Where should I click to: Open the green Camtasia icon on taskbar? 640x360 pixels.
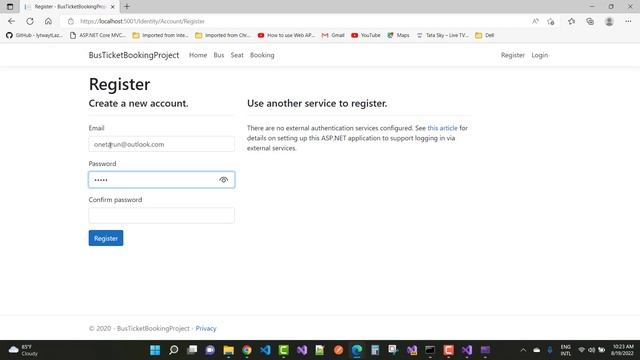[x=284, y=350]
